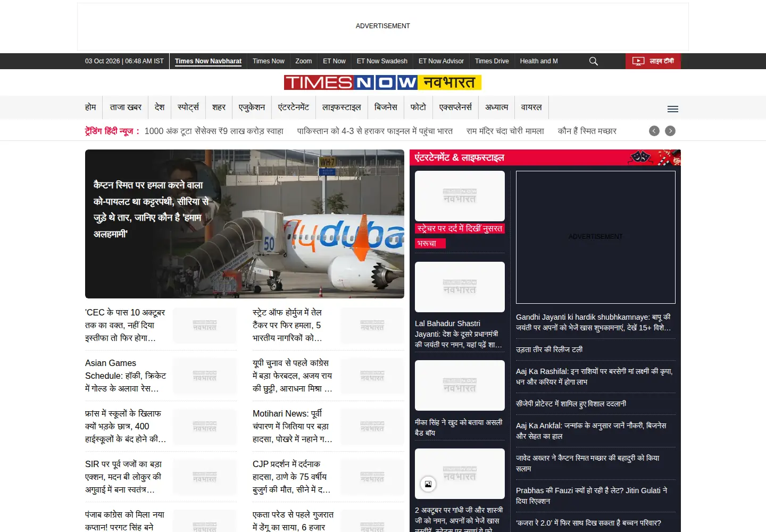This screenshot has width=766, height=532.
Task: Open ET Now top link
Action: 334,61
